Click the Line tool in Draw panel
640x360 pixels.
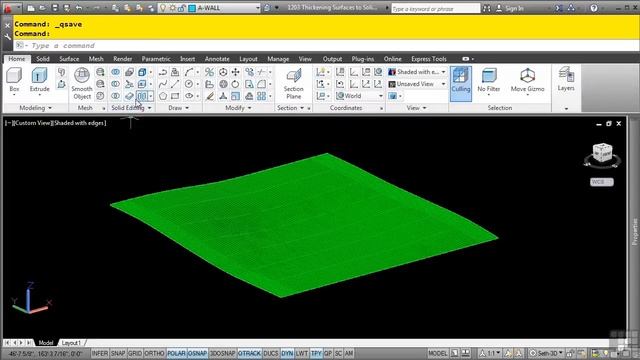tap(175, 84)
